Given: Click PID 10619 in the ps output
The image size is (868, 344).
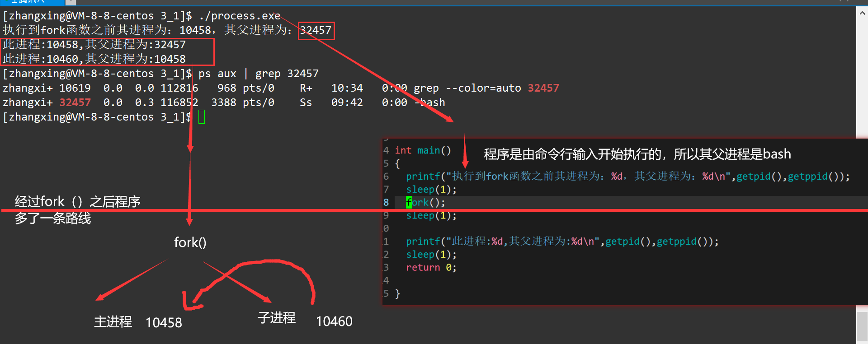Looking at the screenshot, I should click(x=75, y=88).
